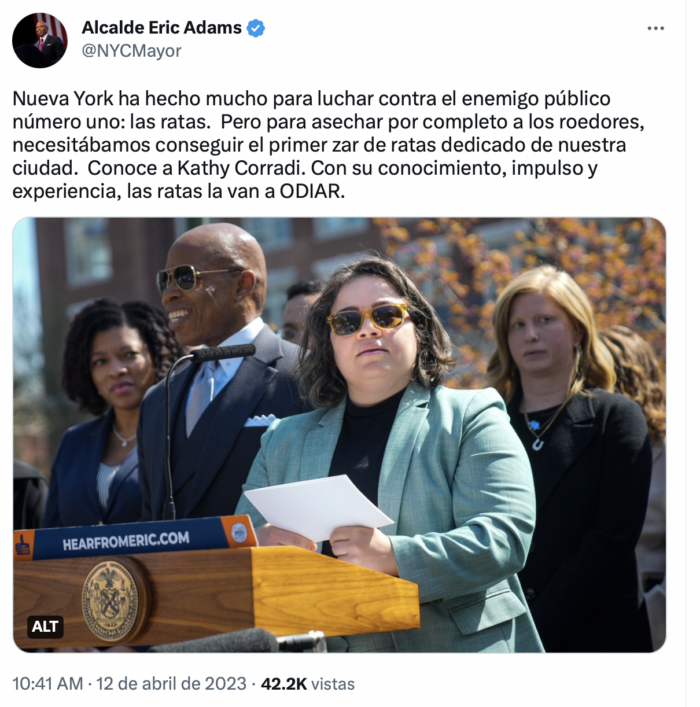Click the tweet text about las ratas
The image size is (700, 707).
coord(328,145)
